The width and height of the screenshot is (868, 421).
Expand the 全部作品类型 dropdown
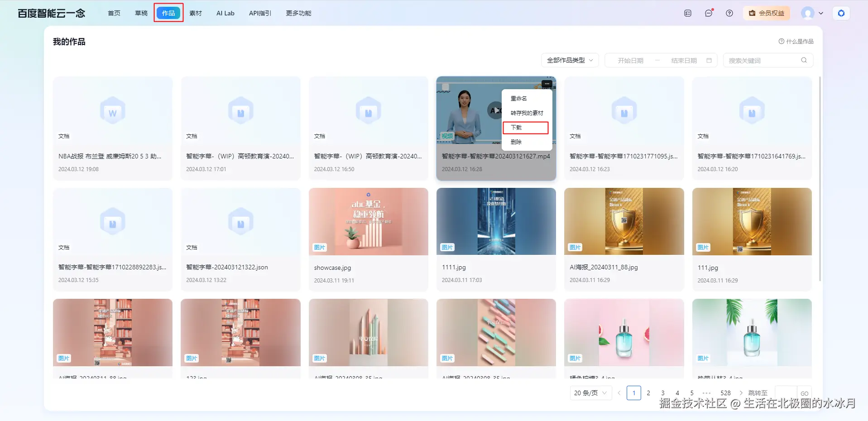point(570,60)
